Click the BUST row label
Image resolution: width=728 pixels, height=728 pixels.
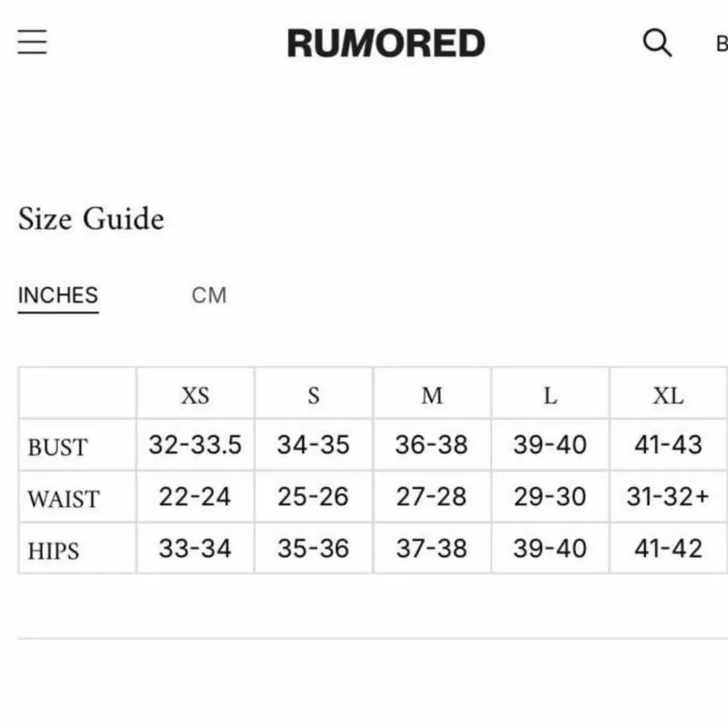point(58,446)
